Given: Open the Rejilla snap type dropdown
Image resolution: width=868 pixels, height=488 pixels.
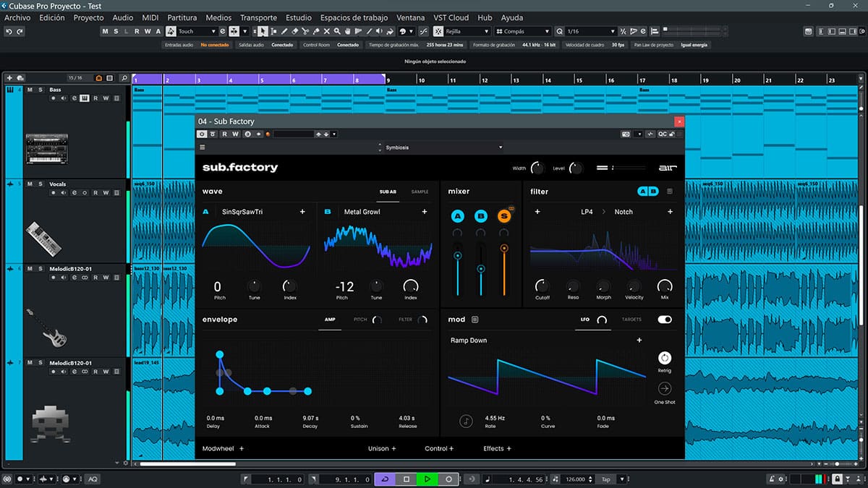Looking at the screenshot, I should point(467,31).
